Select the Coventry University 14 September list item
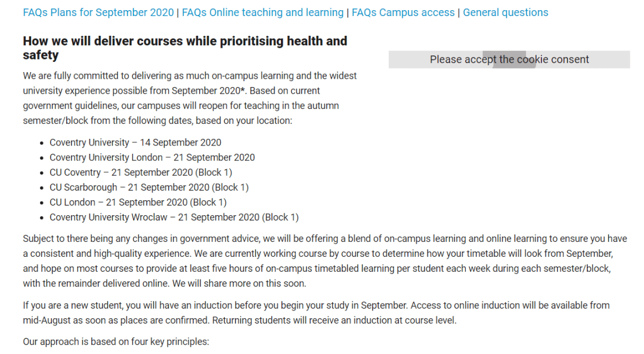 [135, 142]
